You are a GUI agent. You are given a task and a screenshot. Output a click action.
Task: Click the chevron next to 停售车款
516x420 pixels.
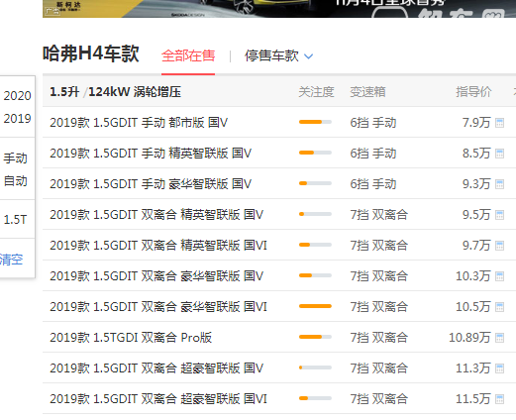point(308,56)
